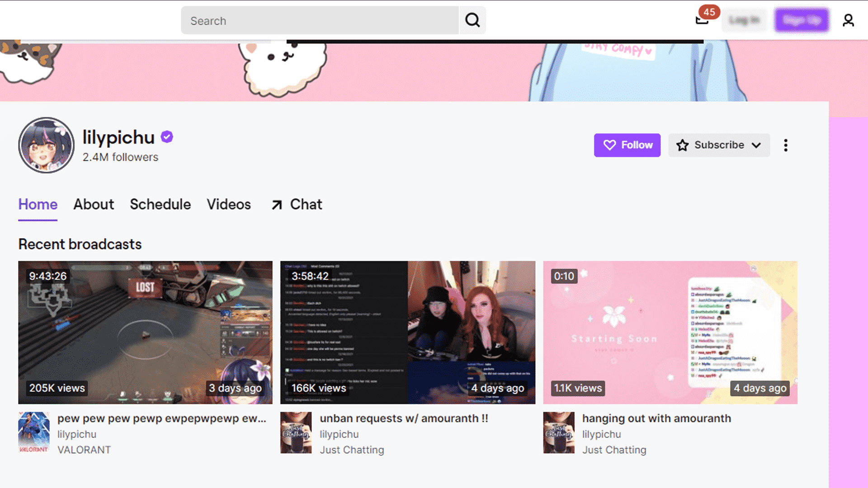Screen dimensions: 868x488
Task: Click Just Chatting link under hanging out
Action: click(614, 450)
